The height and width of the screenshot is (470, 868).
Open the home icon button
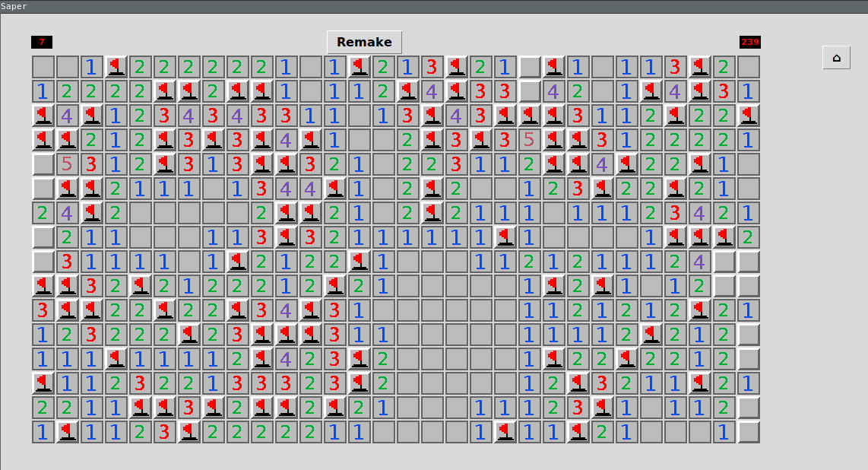click(x=836, y=58)
